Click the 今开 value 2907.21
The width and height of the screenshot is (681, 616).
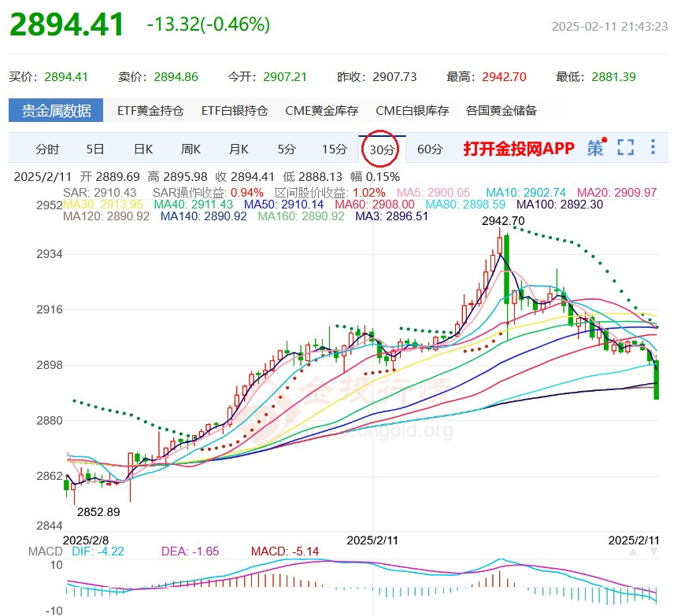pyautogui.click(x=285, y=77)
